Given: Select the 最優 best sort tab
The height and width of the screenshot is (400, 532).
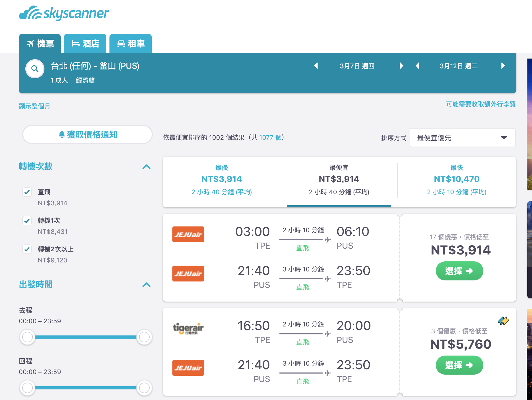Looking at the screenshot, I should 222,180.
